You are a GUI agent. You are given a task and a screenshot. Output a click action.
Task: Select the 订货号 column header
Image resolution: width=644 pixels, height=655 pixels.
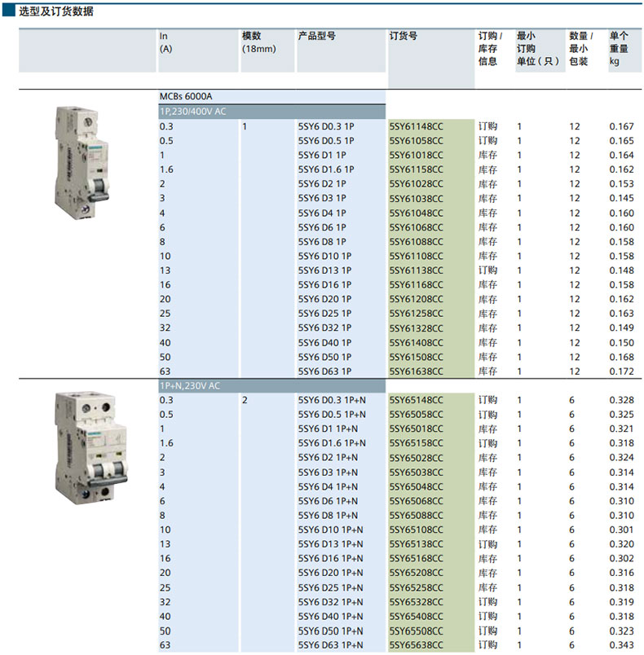(x=404, y=37)
